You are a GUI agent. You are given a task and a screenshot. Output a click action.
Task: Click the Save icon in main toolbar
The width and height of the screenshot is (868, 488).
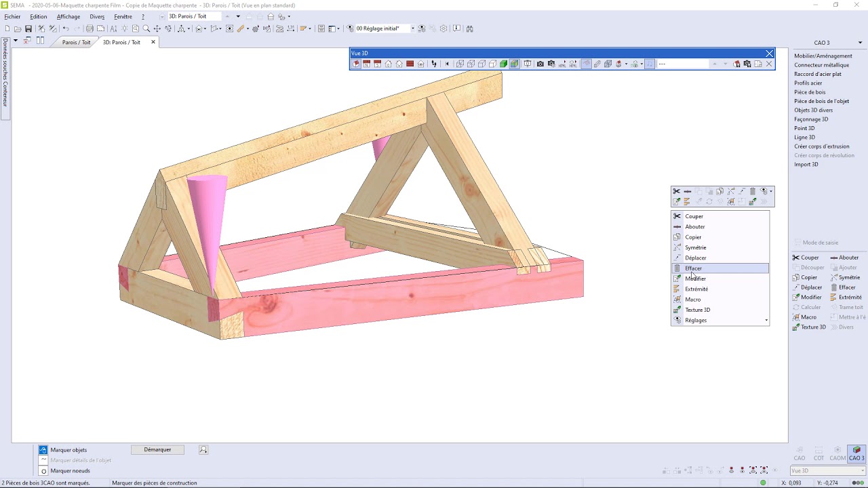28,28
